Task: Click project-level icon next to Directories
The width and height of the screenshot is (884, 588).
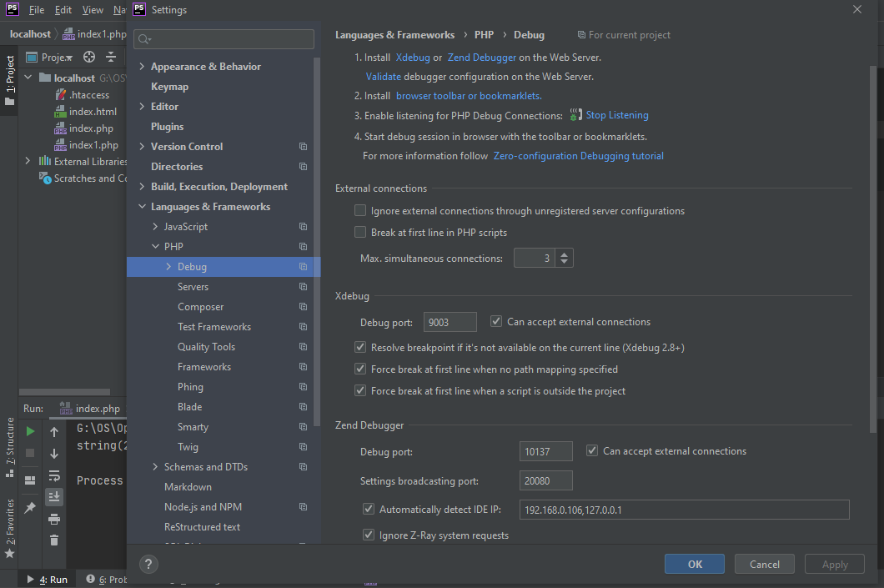Action: (x=304, y=167)
